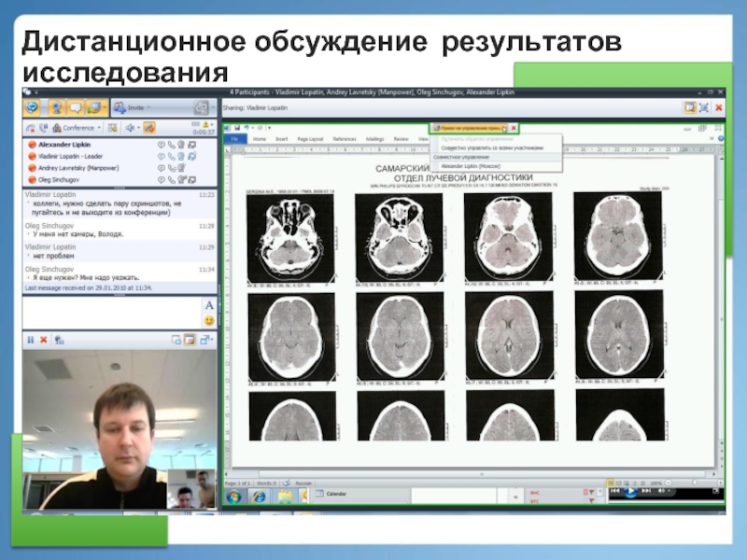Toggle the webcam video button in the toolbar
This screenshot has width=747, height=560.
(57, 108)
